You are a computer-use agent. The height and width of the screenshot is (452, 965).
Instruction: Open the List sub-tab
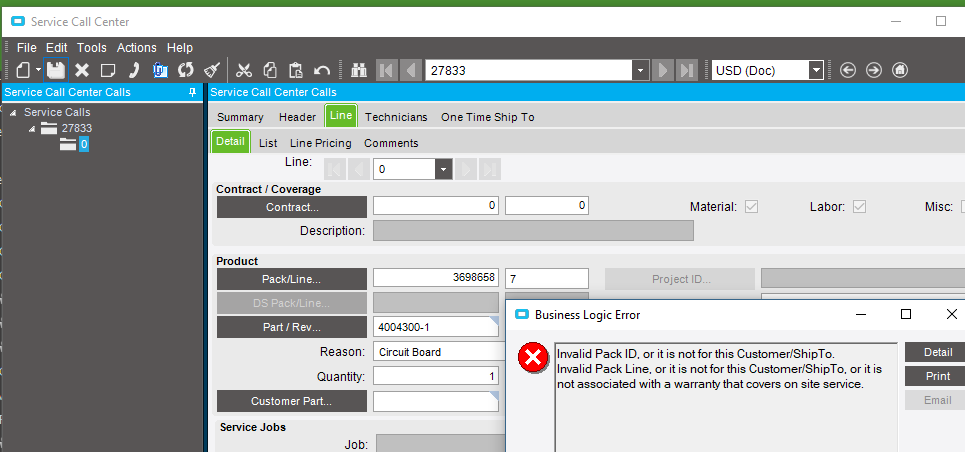pos(268,143)
